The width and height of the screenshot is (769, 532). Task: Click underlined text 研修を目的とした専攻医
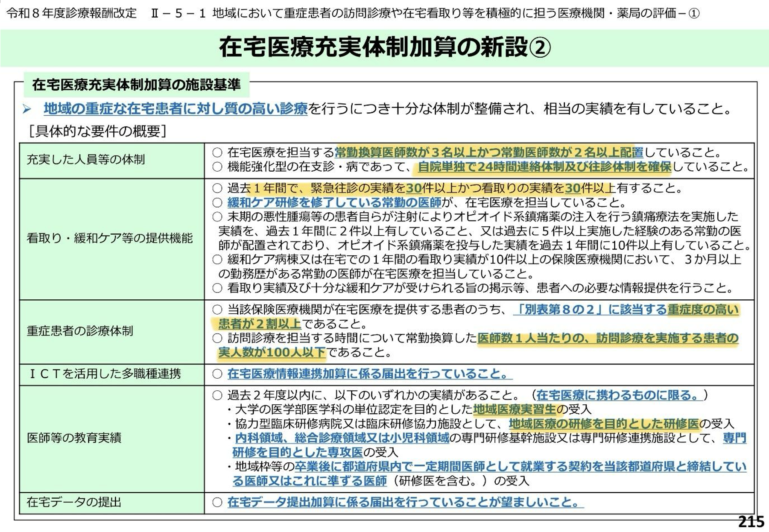[x=298, y=453]
